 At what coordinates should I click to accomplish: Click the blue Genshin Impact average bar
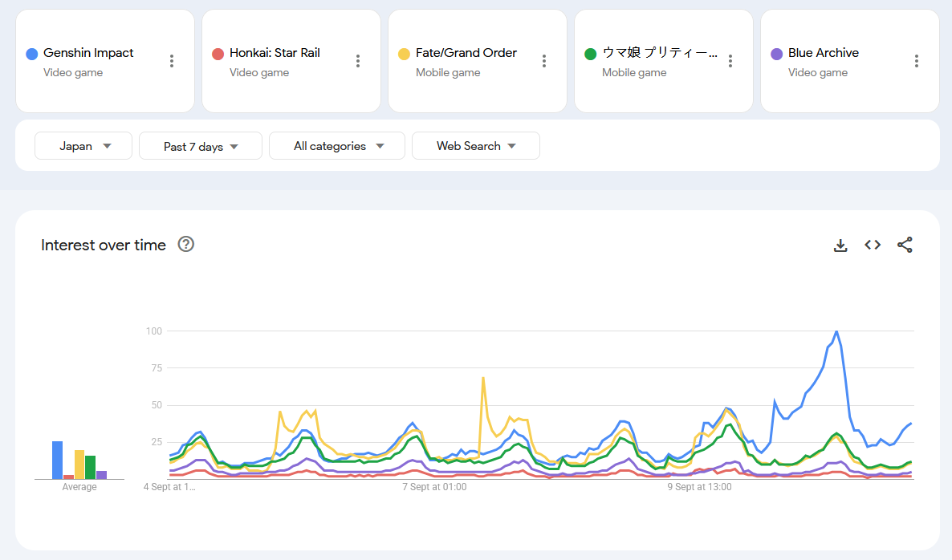point(57,460)
